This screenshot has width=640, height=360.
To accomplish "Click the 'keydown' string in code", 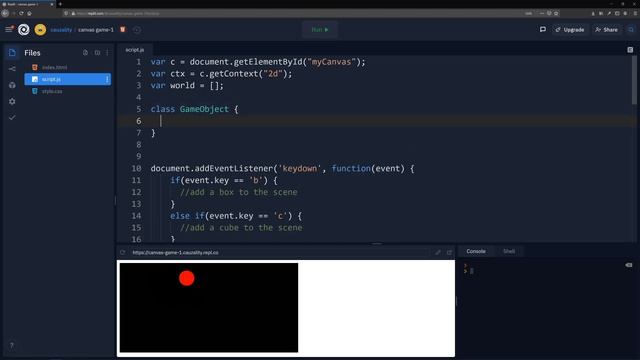I will coord(300,168).
